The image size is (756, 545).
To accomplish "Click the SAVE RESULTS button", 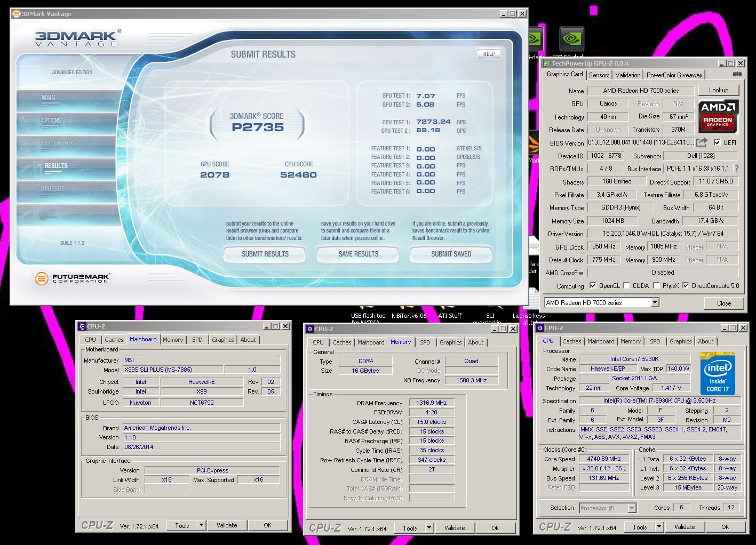I will 358,254.
